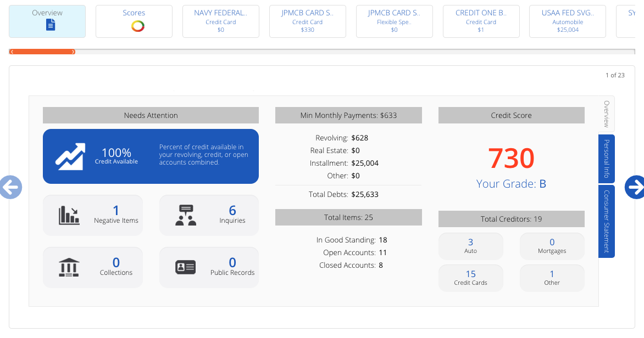Click the Closed Accounts 8 row
644x338 pixels.
point(351,266)
